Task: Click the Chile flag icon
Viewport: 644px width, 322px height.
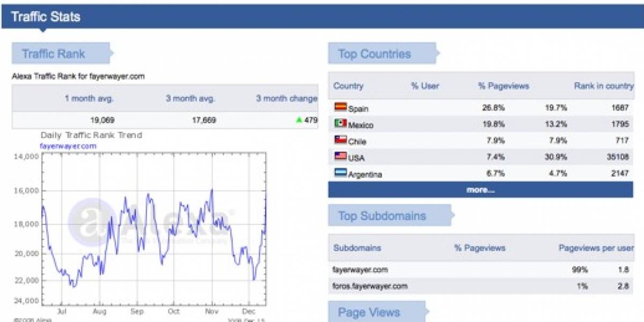Action: [340, 140]
